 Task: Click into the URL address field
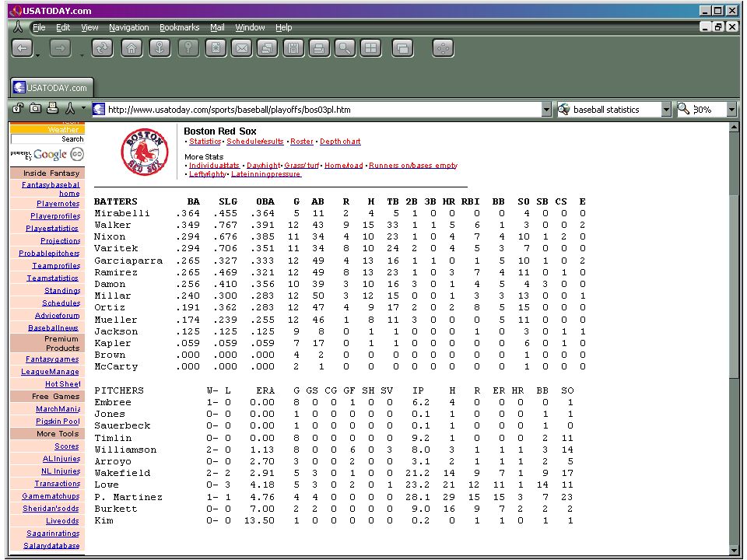point(323,110)
